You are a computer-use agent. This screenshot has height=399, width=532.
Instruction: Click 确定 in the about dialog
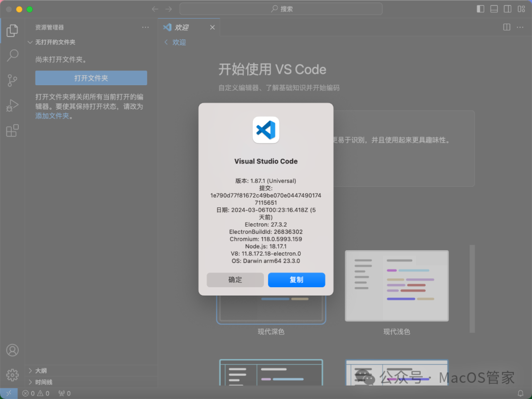pos(235,280)
